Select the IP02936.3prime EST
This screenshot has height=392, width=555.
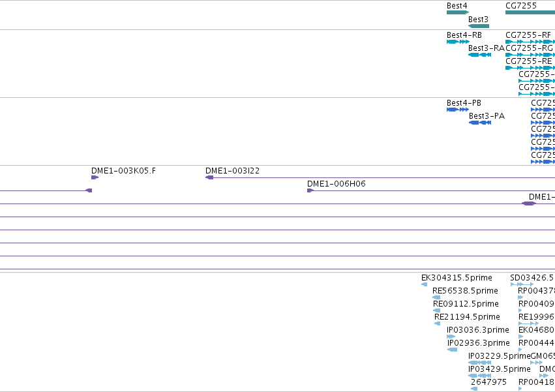452,350
